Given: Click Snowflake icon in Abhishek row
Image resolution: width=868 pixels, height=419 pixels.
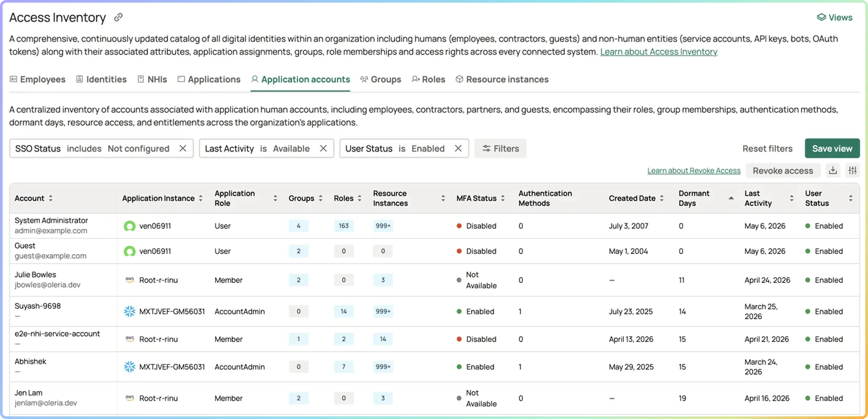Looking at the screenshot, I should click(x=130, y=366).
